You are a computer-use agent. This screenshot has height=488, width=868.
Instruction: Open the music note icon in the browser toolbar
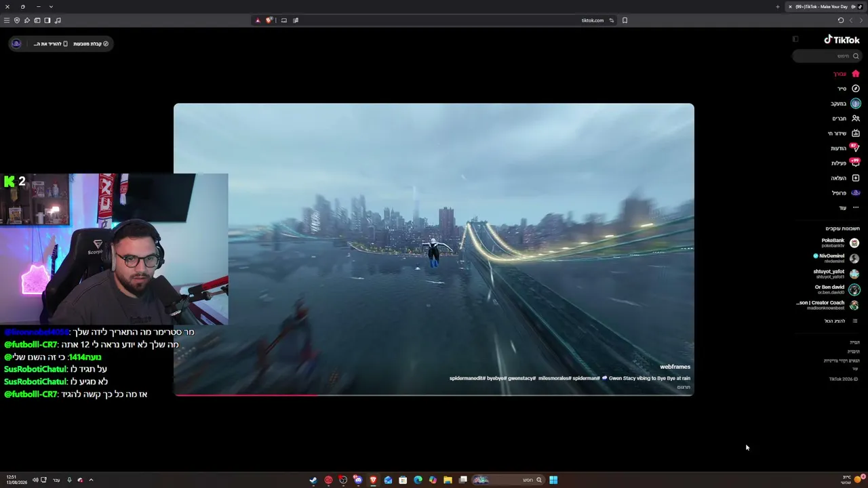[58, 20]
